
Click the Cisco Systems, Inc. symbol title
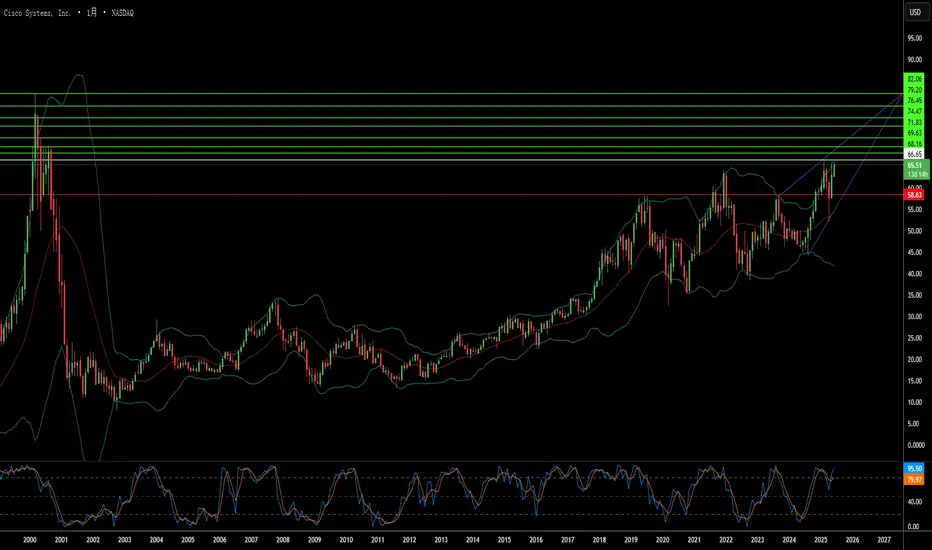[37, 12]
